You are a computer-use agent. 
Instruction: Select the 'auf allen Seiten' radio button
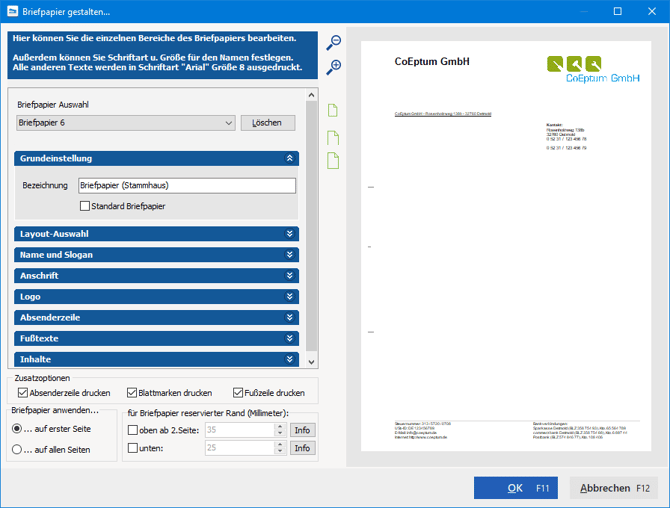click(17, 449)
